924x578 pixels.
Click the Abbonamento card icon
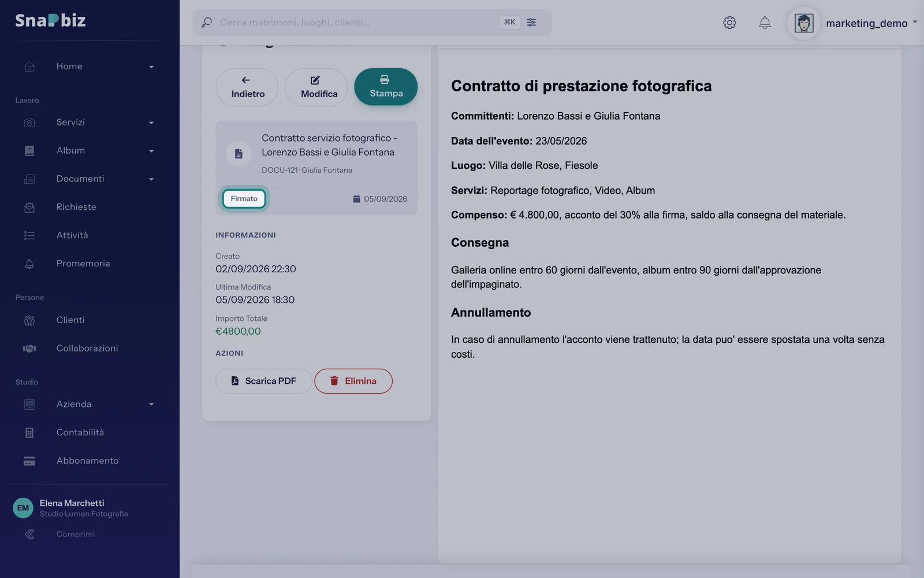[x=29, y=461]
